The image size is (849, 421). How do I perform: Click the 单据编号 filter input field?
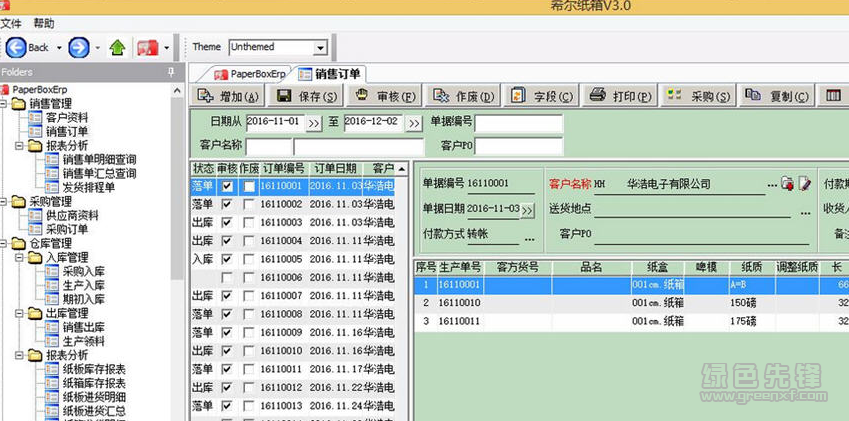coord(519,123)
